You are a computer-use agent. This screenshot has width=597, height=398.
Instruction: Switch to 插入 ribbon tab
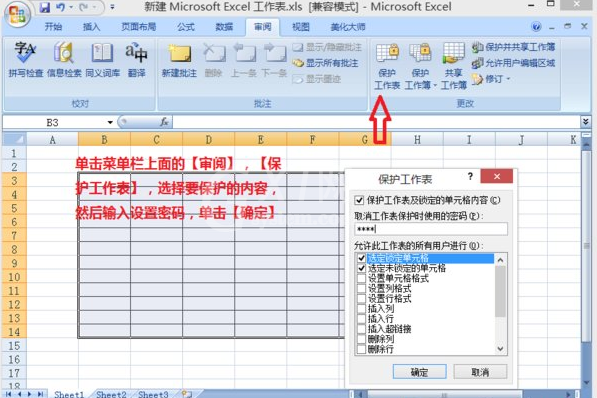(x=91, y=27)
